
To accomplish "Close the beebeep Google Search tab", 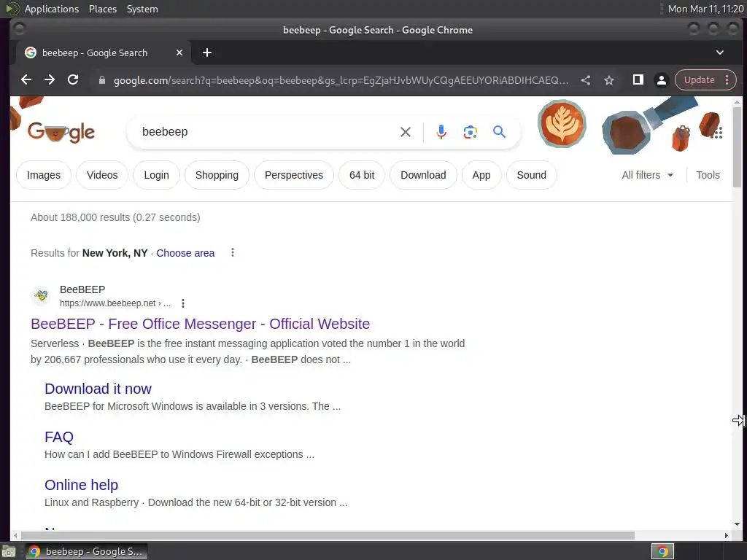I will tap(179, 52).
